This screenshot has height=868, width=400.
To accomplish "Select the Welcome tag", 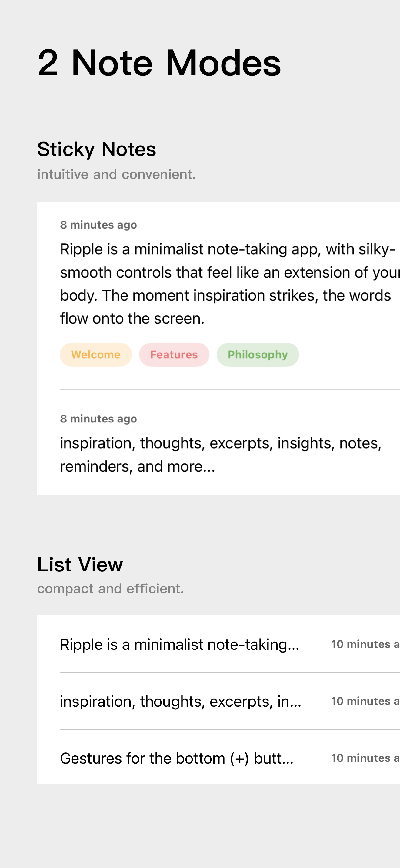I will tap(95, 354).
